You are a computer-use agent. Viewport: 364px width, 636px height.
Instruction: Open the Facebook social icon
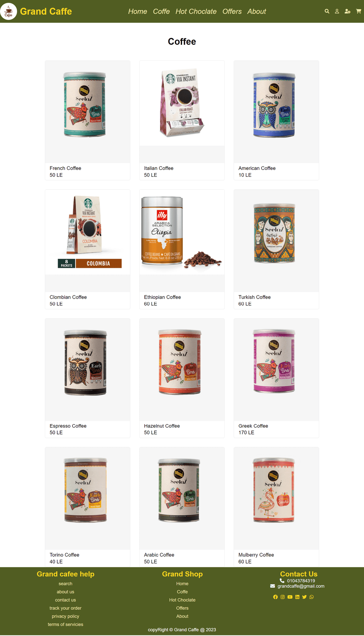tap(275, 597)
